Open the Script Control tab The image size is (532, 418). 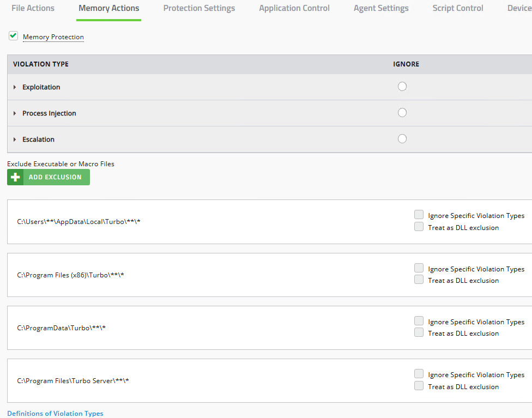tap(457, 8)
